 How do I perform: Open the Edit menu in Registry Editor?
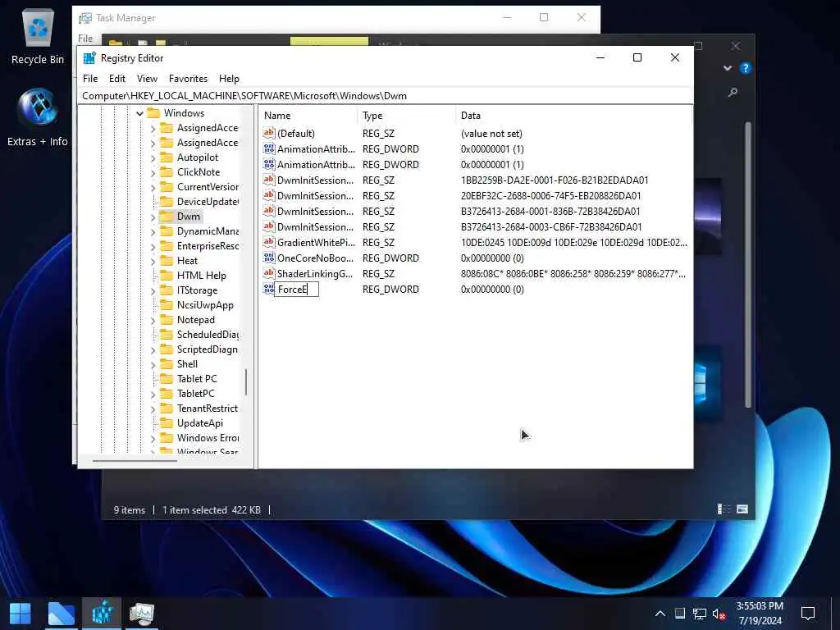coord(116,79)
